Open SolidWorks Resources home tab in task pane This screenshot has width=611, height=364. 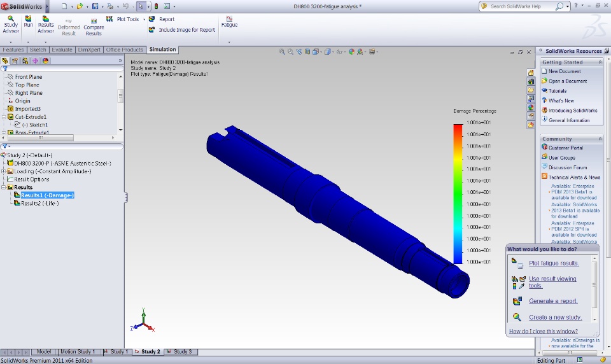tap(531, 73)
